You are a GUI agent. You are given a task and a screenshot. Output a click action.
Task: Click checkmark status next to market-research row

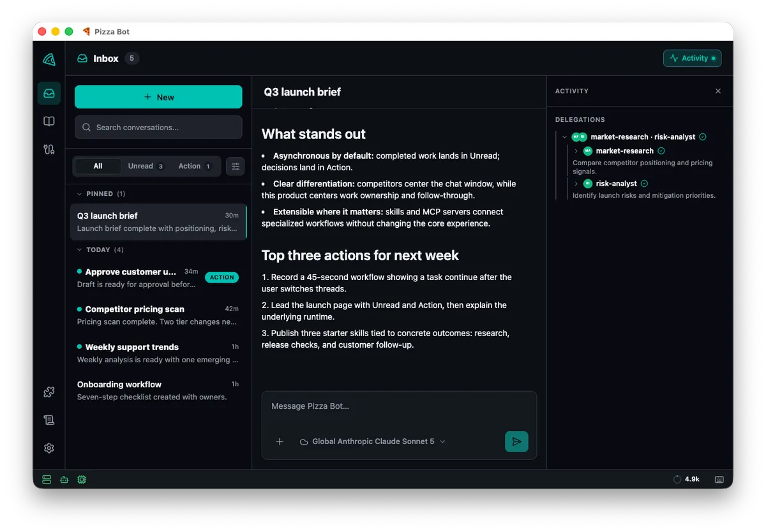[x=661, y=151]
